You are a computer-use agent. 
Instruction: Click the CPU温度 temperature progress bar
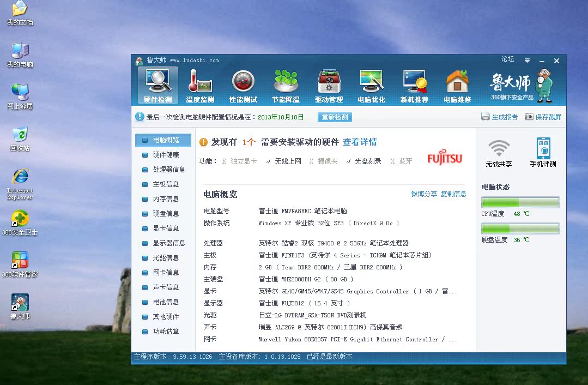[520, 203]
